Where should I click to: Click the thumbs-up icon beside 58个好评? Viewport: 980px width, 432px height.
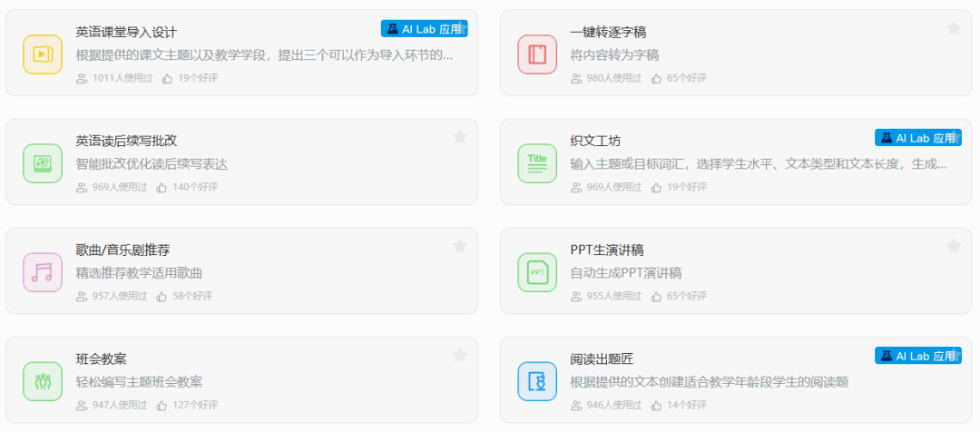162,296
